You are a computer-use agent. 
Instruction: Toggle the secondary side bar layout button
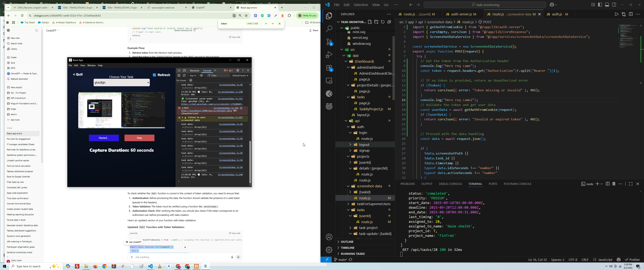pos(614,5)
